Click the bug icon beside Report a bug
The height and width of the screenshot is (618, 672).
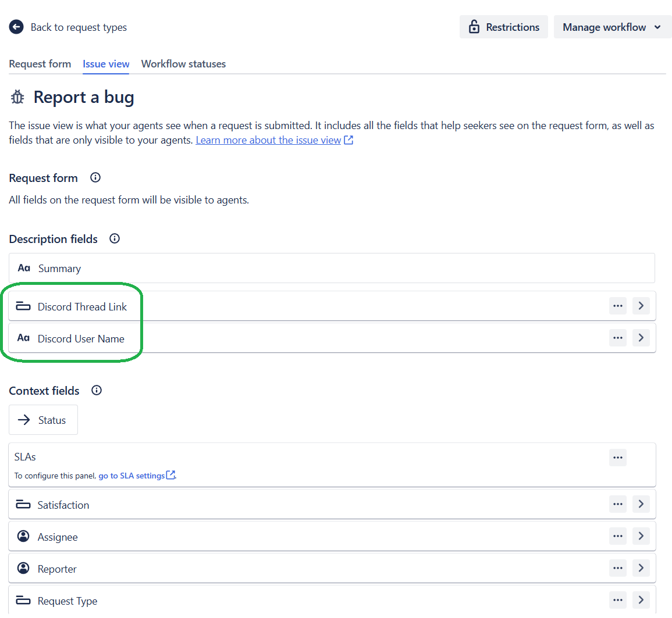coord(17,97)
